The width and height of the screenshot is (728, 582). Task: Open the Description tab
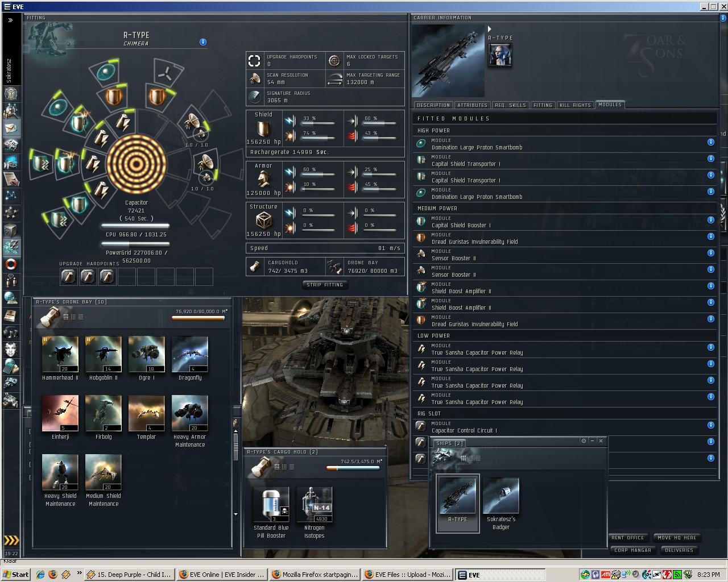(433, 105)
